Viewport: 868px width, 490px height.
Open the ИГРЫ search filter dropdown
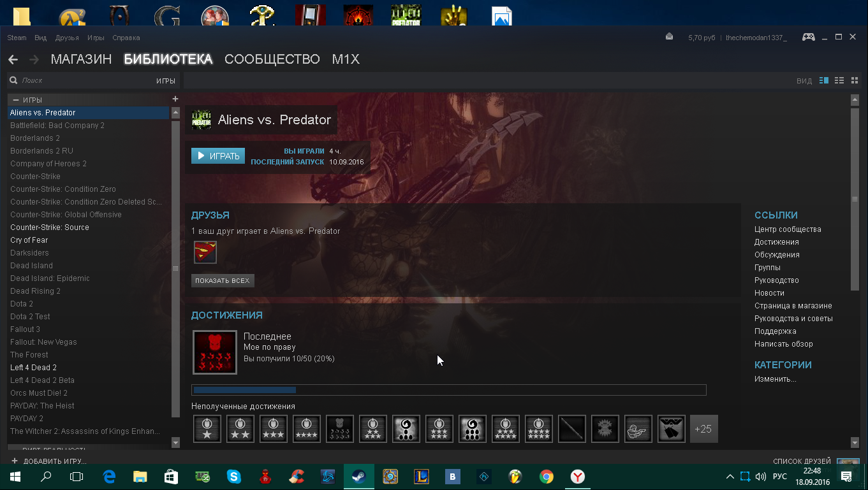coord(166,81)
